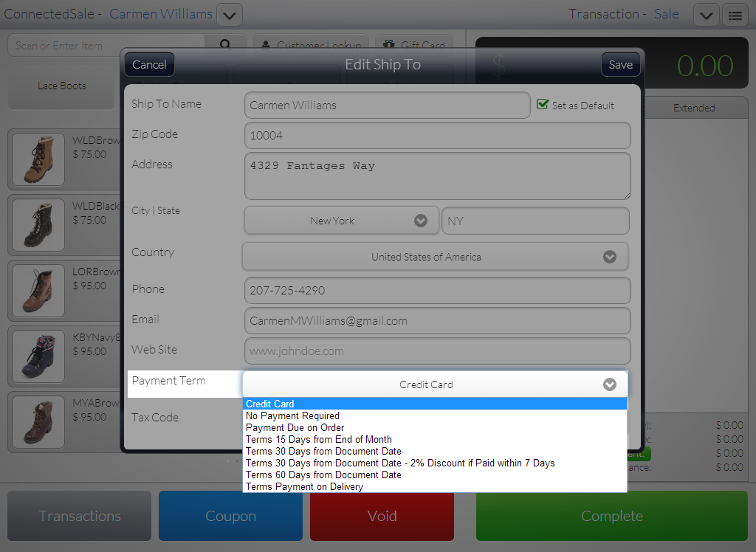Open the Transactions button
The image size is (756, 552).
80,516
